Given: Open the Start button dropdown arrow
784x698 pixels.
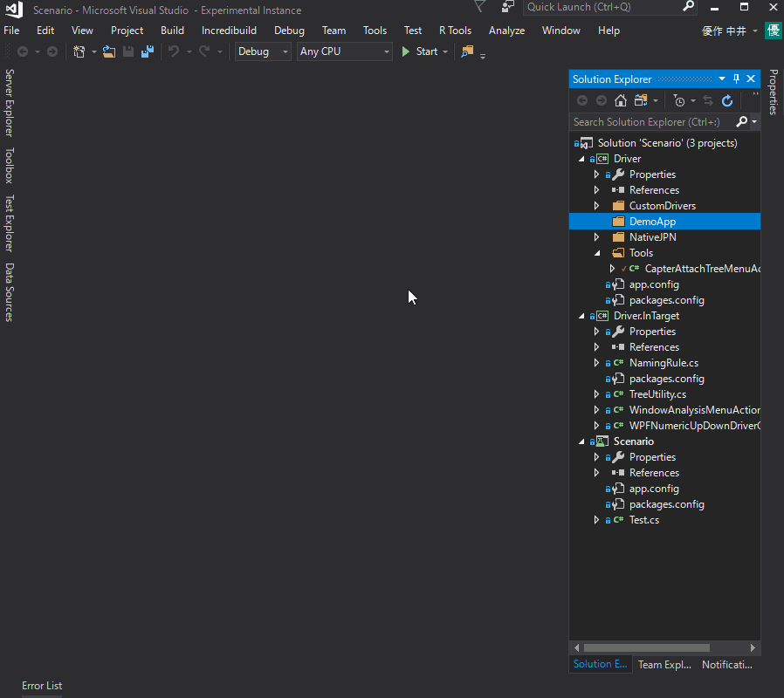Looking at the screenshot, I should click(445, 51).
